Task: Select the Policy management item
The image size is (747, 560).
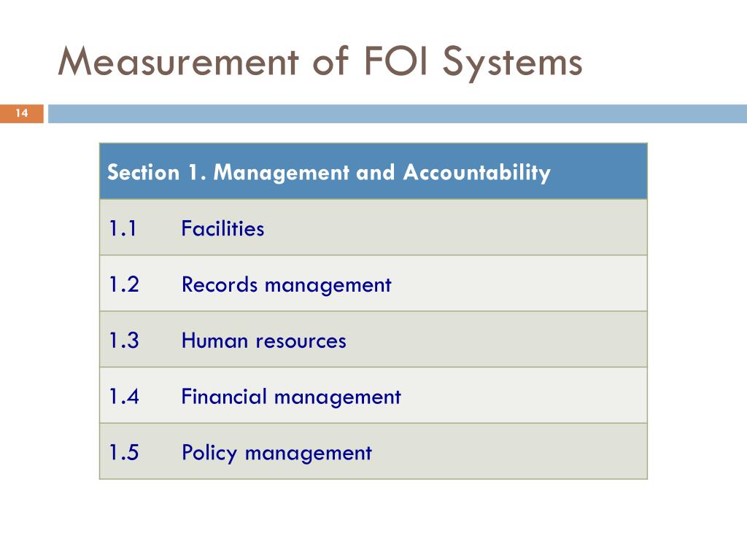Action: 276,453
